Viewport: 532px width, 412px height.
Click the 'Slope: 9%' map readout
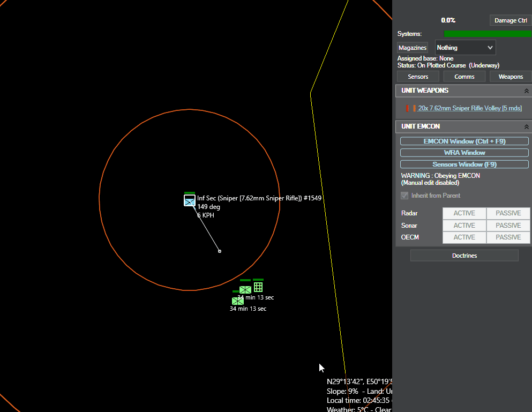pos(342,391)
